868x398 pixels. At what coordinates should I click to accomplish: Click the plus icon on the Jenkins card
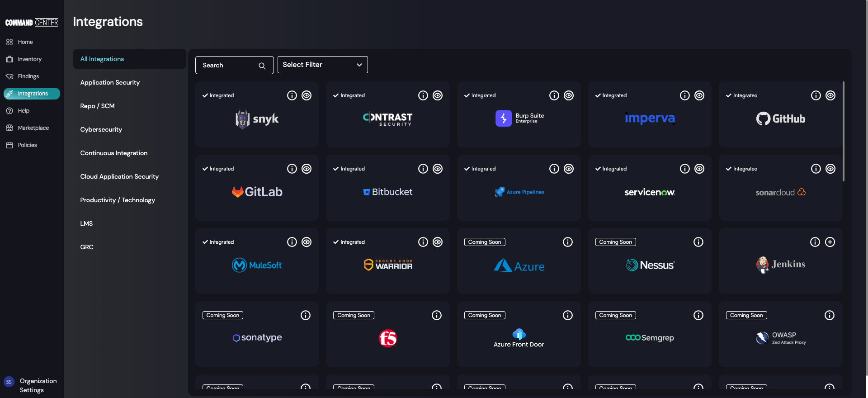[830, 242]
